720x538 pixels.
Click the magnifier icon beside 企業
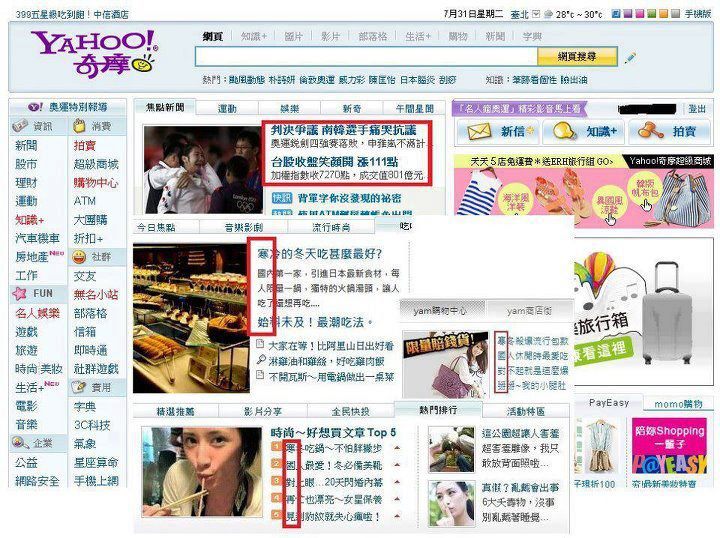[20, 443]
